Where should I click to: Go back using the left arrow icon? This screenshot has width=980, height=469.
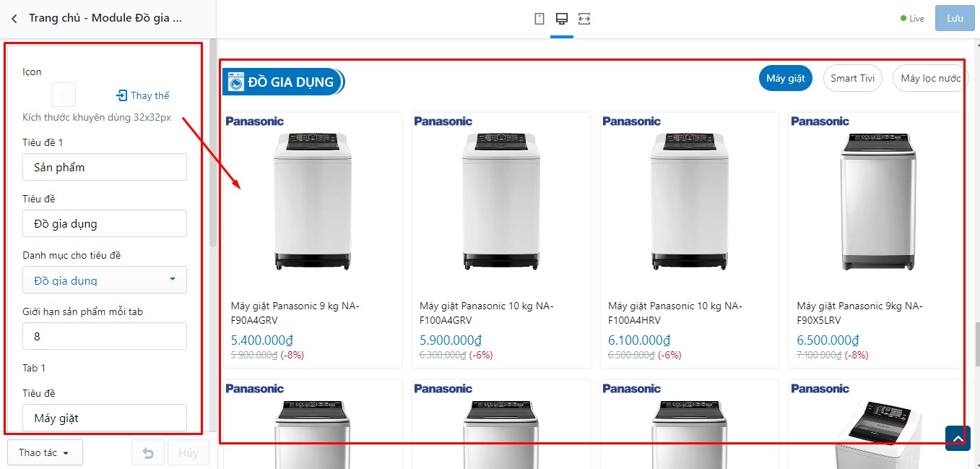pyautogui.click(x=14, y=19)
